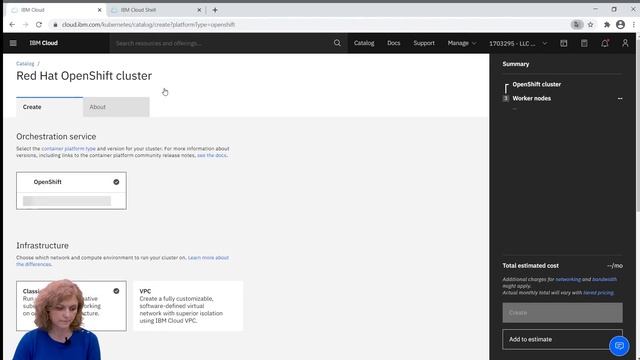The width and height of the screenshot is (640, 360).
Task: Open the IBM Cloud Shell icon
Action: click(x=564, y=43)
